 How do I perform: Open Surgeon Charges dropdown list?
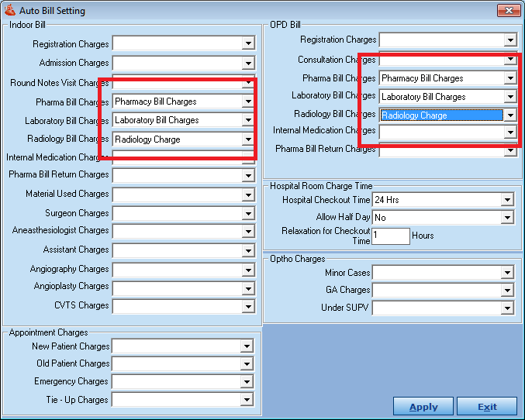tap(248, 213)
